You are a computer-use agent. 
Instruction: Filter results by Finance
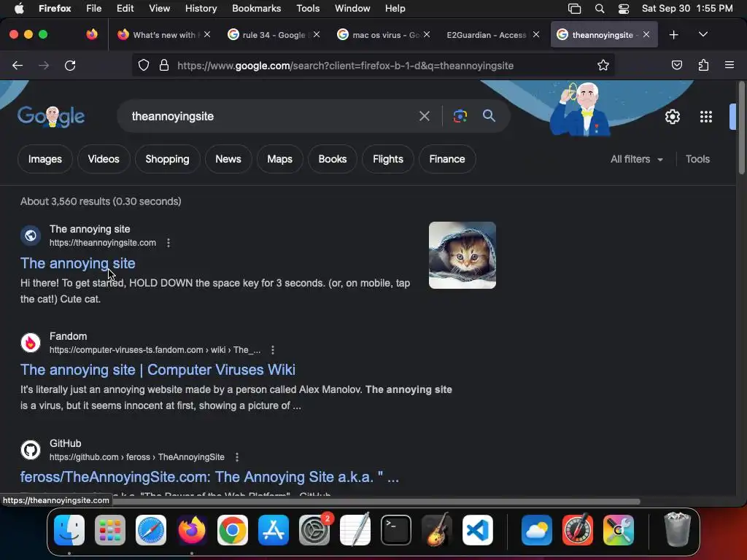coord(447,159)
